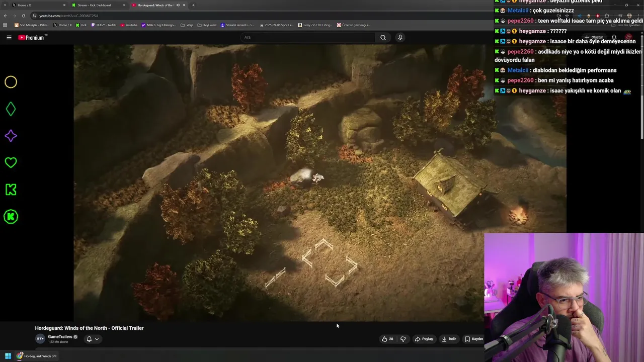Click the Hordeguard video title text
644x362 pixels.
(x=89, y=328)
